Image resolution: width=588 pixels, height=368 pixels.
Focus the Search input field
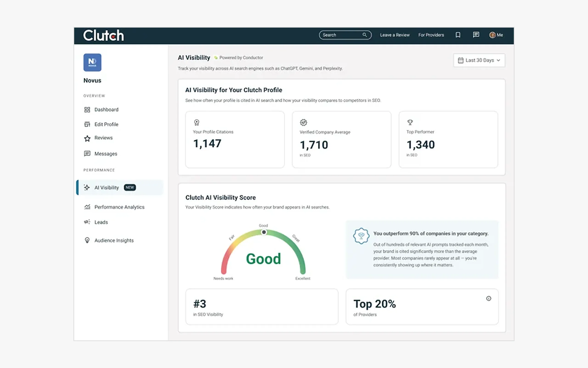pos(345,35)
